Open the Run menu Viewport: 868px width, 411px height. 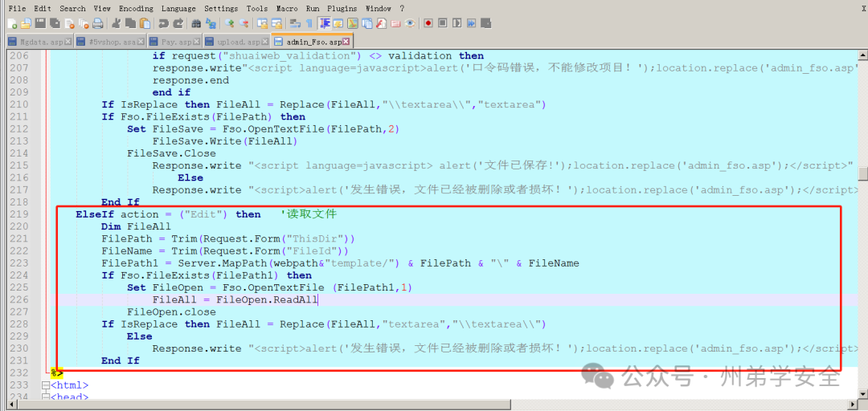(x=312, y=8)
